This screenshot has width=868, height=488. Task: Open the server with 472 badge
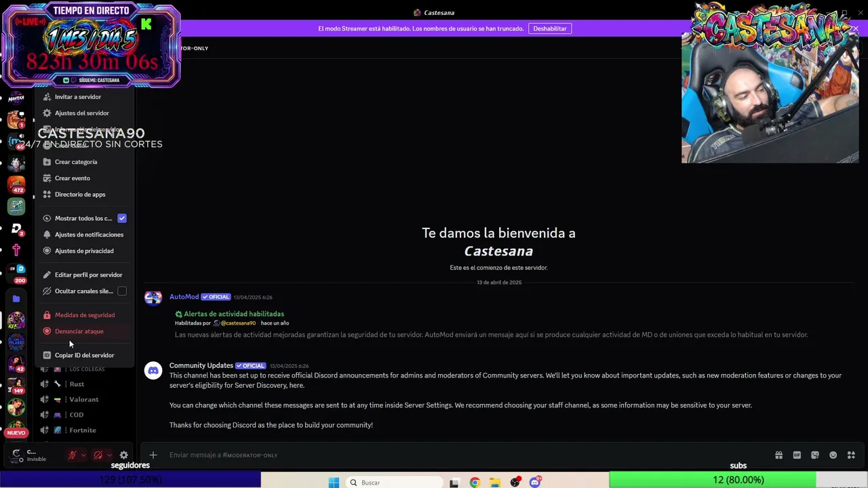16,184
